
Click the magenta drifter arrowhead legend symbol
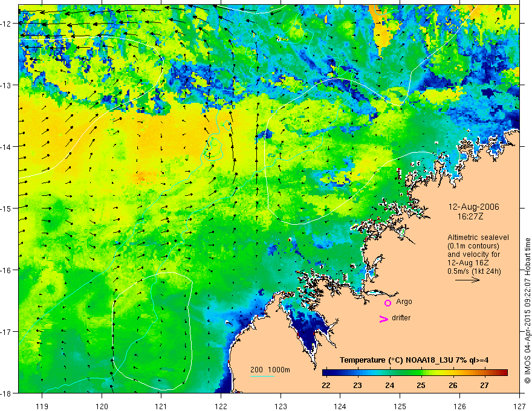[384, 319]
